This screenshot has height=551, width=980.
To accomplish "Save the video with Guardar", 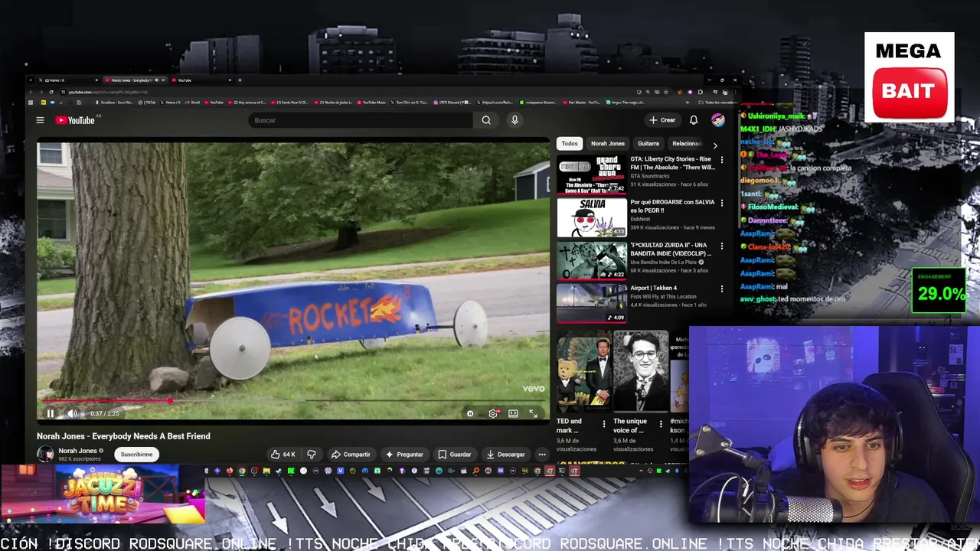I will tap(454, 454).
